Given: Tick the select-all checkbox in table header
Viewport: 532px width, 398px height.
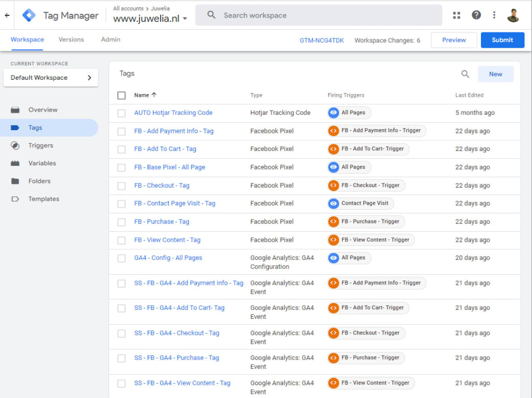Looking at the screenshot, I should tap(121, 95).
